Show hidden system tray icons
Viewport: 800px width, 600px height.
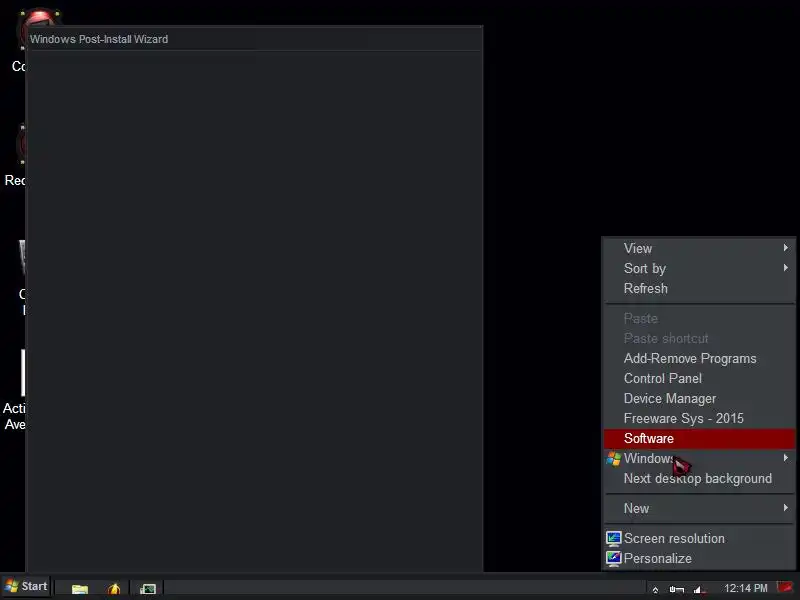tap(655, 590)
